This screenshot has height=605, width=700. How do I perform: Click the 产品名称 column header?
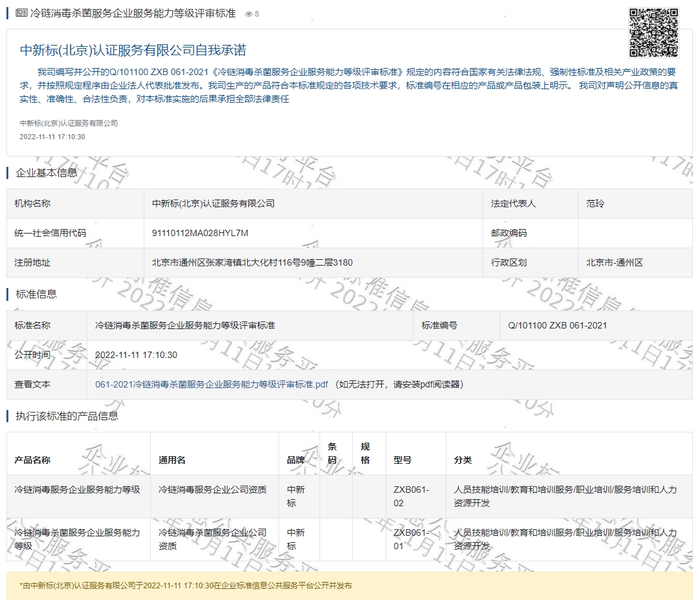[x=33, y=460]
